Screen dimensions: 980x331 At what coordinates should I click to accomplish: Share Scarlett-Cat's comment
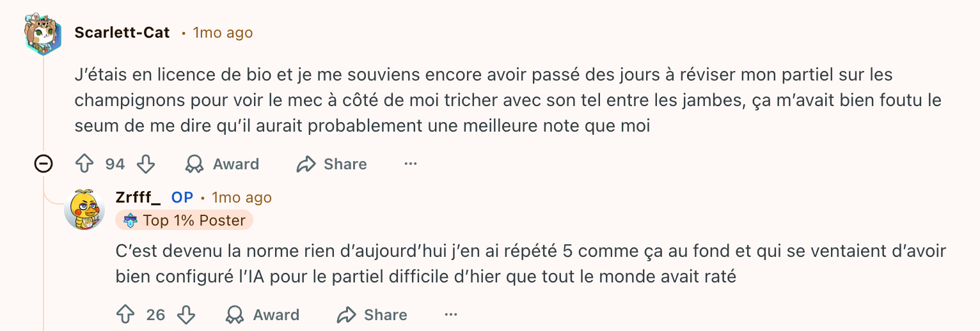331,164
